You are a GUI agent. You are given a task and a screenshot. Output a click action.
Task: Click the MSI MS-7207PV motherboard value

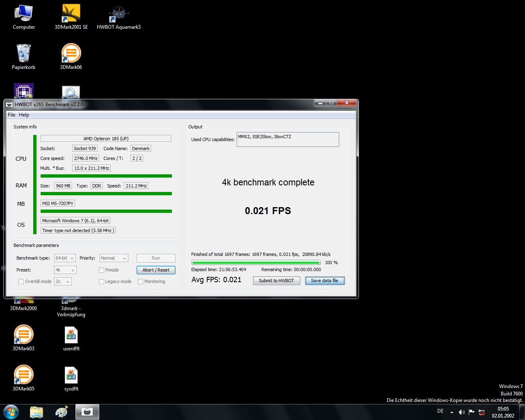click(58, 203)
